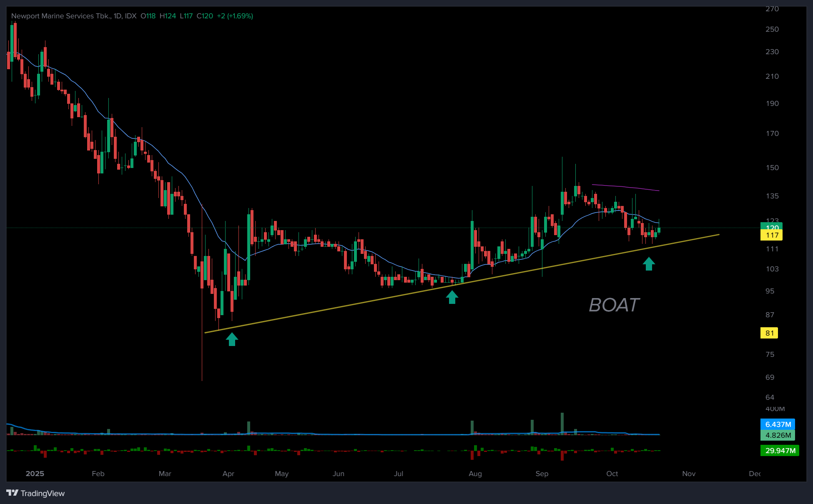Select the green arrow marker near April
The width and height of the screenshot is (813, 504).
tap(232, 339)
